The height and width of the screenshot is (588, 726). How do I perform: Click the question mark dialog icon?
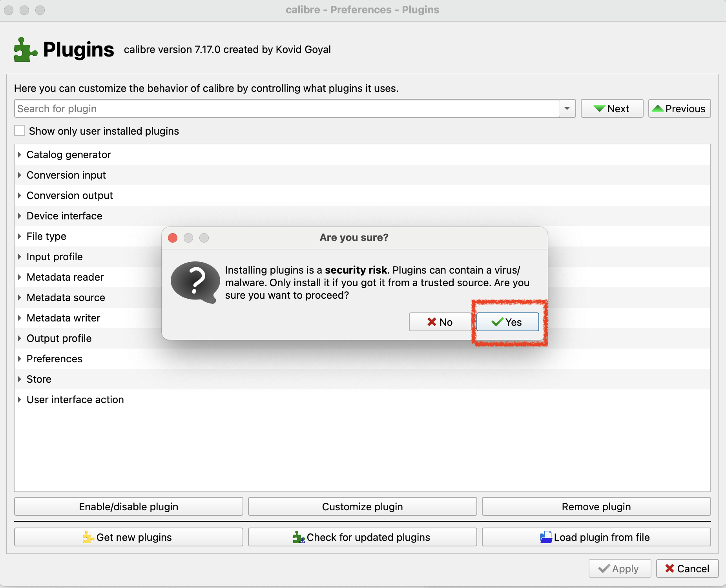click(x=195, y=283)
